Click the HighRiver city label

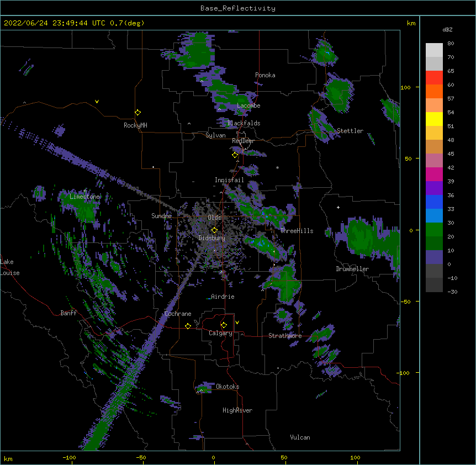pos(237,410)
